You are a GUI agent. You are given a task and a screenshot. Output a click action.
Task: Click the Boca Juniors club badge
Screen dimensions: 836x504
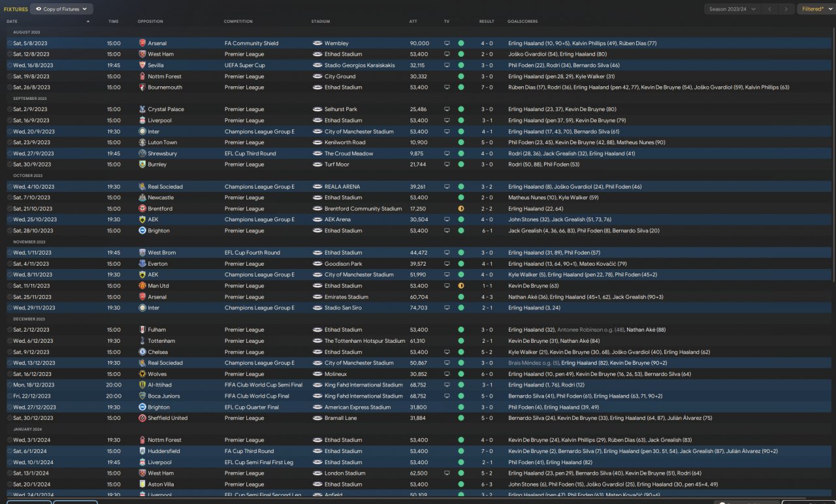click(142, 396)
